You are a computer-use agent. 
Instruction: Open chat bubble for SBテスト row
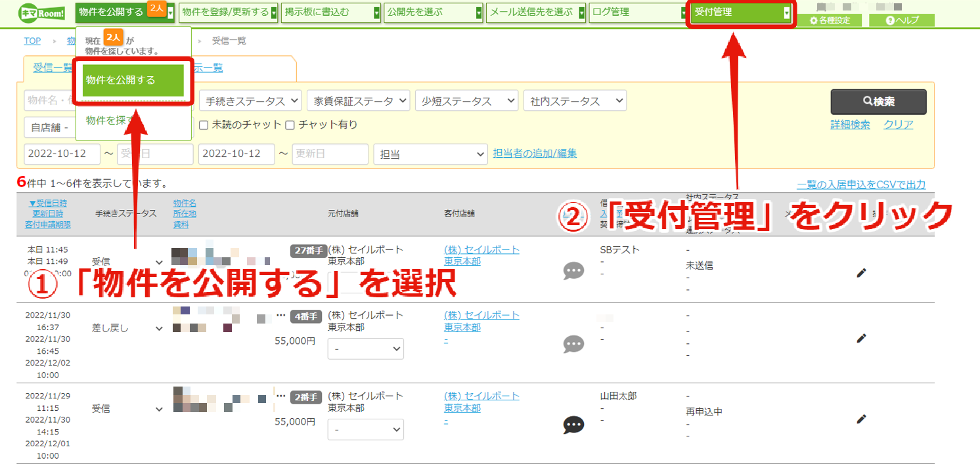tap(574, 271)
